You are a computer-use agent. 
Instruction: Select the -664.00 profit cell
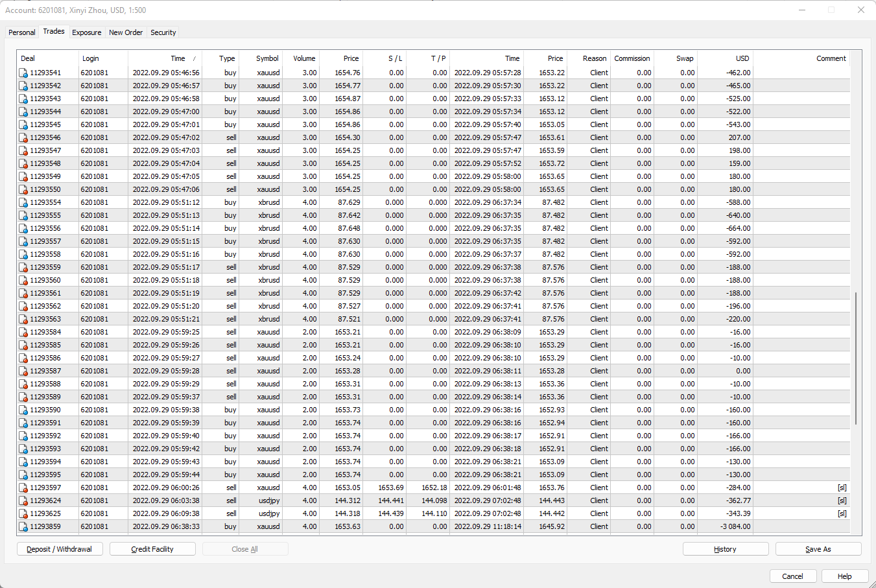[x=738, y=228]
